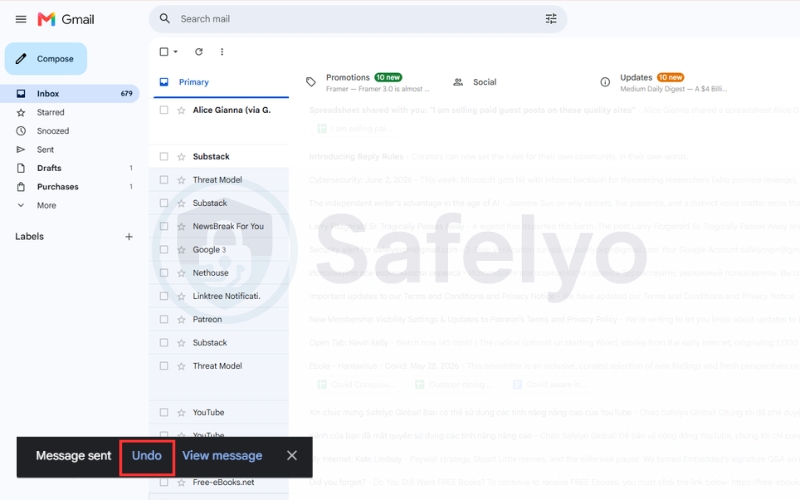Image resolution: width=800 pixels, height=500 pixels.
Task: Click the Labels heading
Action: pyautogui.click(x=30, y=237)
